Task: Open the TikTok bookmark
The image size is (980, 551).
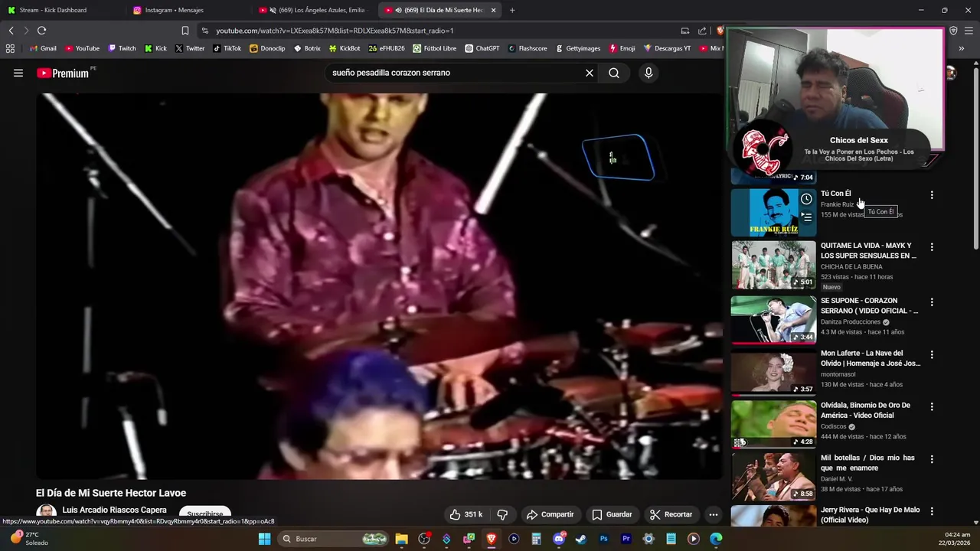Action: pos(227,48)
